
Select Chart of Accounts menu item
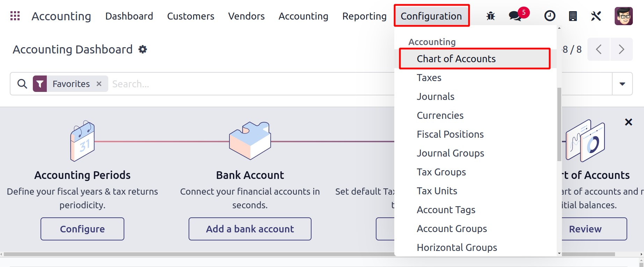[x=456, y=59]
